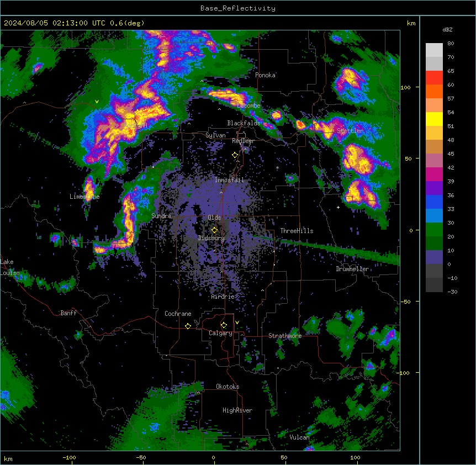The image size is (476, 465).
Task: Click the Base_Reflectivity title text
Action: pyautogui.click(x=238, y=8)
